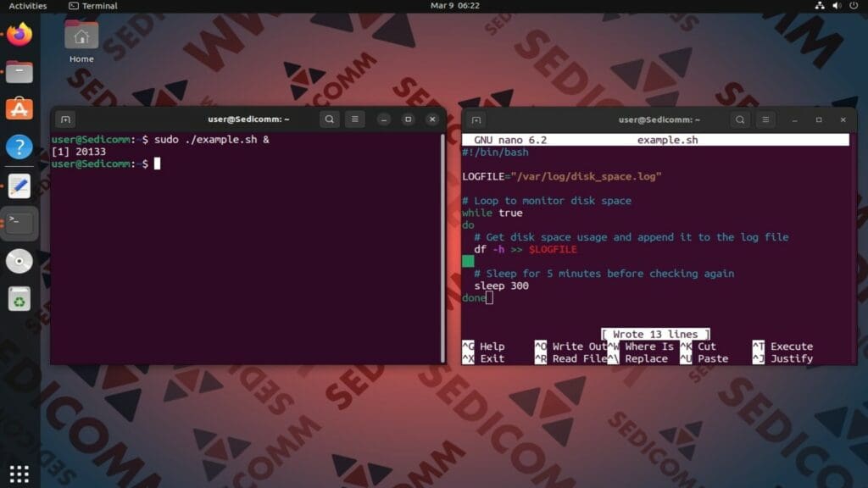
Task: Select the Terminal icon in the dock
Action: point(19,223)
